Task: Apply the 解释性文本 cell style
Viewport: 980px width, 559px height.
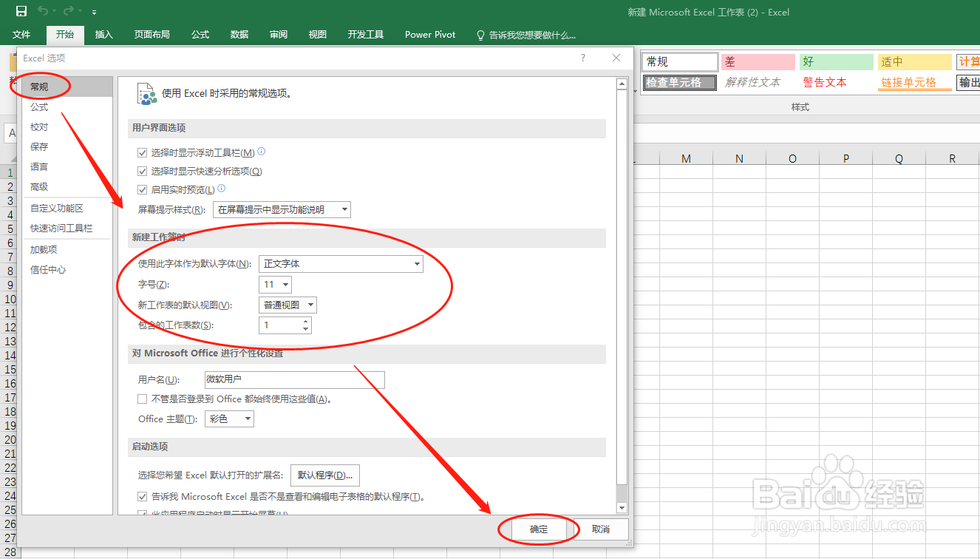Action: 758,82
